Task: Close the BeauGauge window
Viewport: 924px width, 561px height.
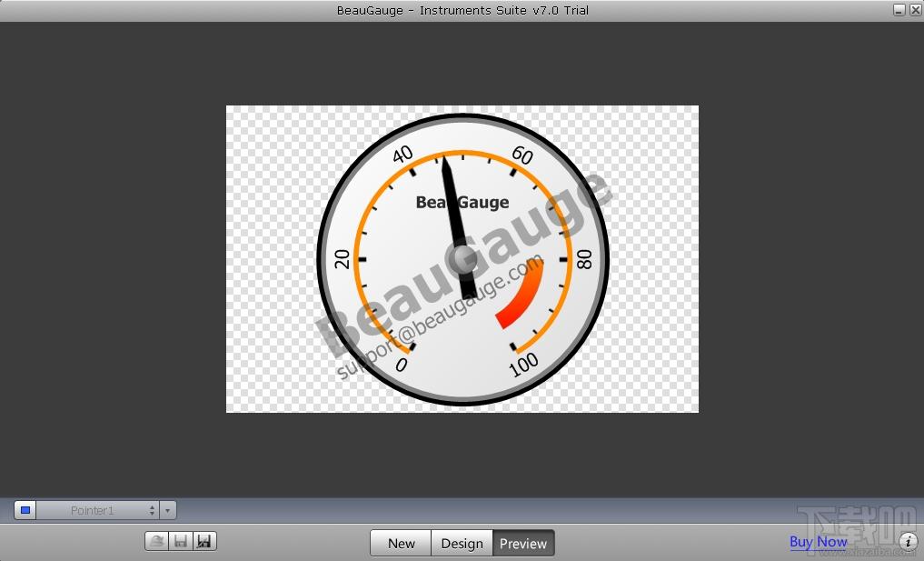Action: coord(915,10)
